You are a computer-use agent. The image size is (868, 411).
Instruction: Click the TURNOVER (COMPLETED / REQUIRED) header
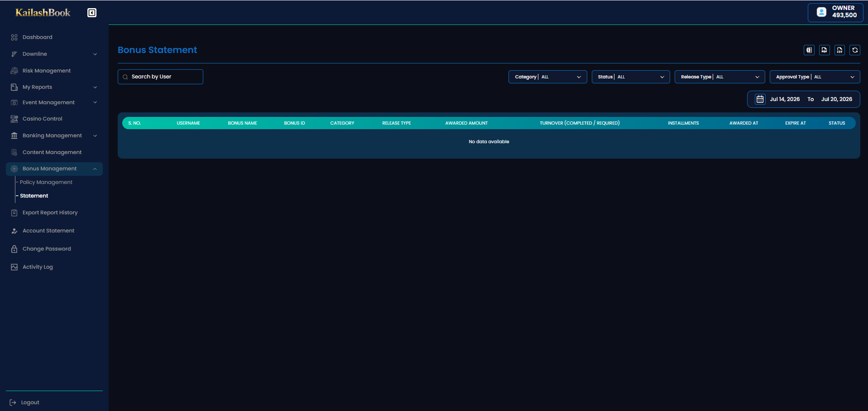[580, 123]
